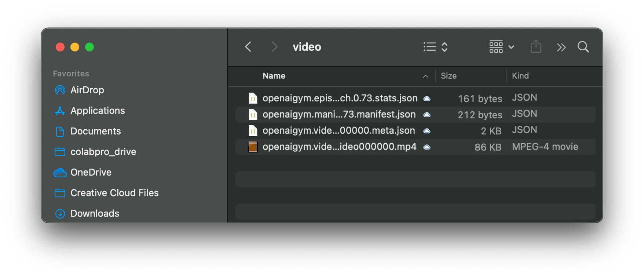Close the Finder window with red button
644x277 pixels.
(60, 47)
